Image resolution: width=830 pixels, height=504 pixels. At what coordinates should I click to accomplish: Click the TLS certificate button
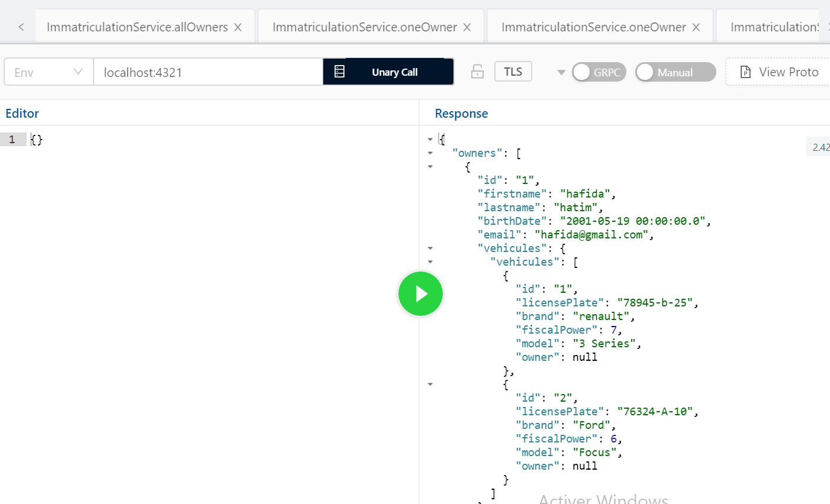pyautogui.click(x=513, y=71)
